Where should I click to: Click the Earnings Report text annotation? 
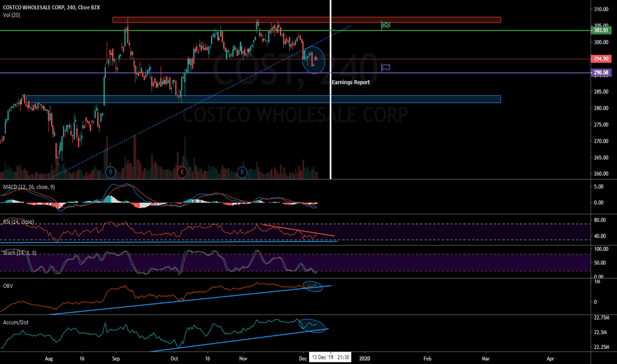point(351,82)
